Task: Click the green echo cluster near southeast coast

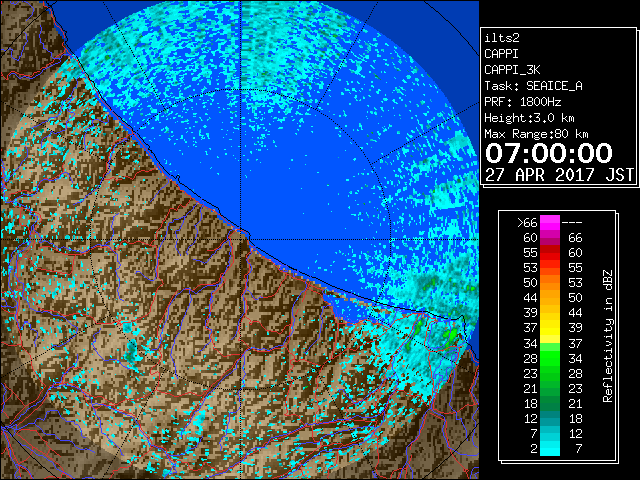Action: tap(450, 338)
